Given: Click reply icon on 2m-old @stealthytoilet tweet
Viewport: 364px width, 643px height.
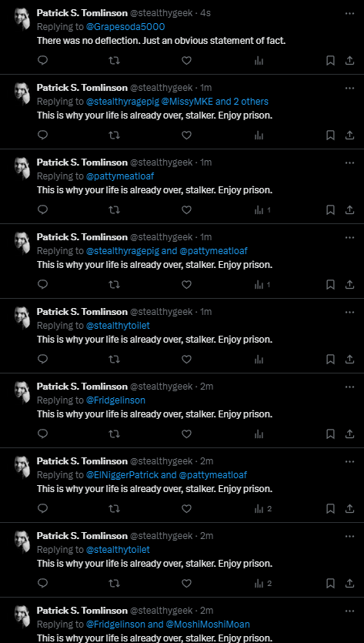Looking at the screenshot, I should coord(42,583).
